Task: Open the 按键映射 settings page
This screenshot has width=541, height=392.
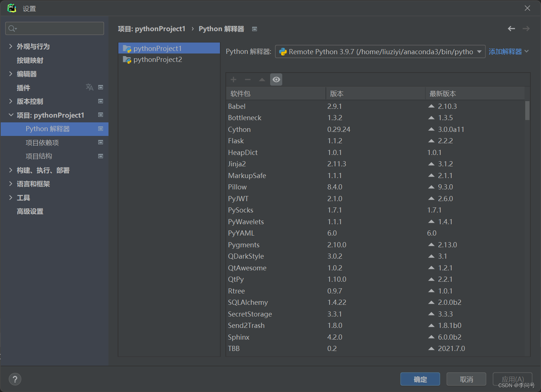Action: coord(30,60)
